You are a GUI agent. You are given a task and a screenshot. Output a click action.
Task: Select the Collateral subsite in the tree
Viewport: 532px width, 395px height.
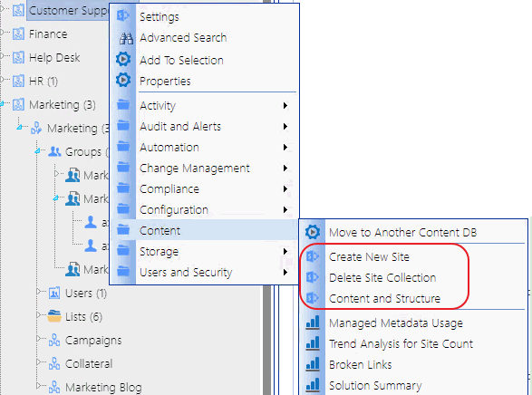[89, 364]
